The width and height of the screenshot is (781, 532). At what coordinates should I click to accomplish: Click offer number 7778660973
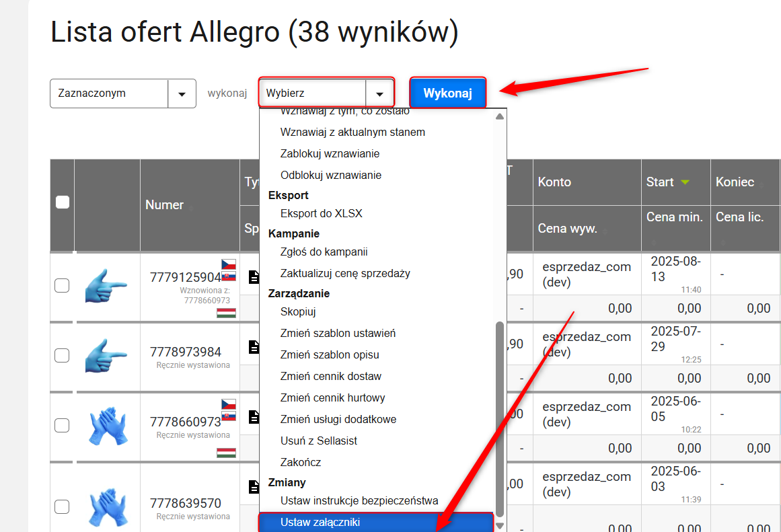tap(185, 422)
